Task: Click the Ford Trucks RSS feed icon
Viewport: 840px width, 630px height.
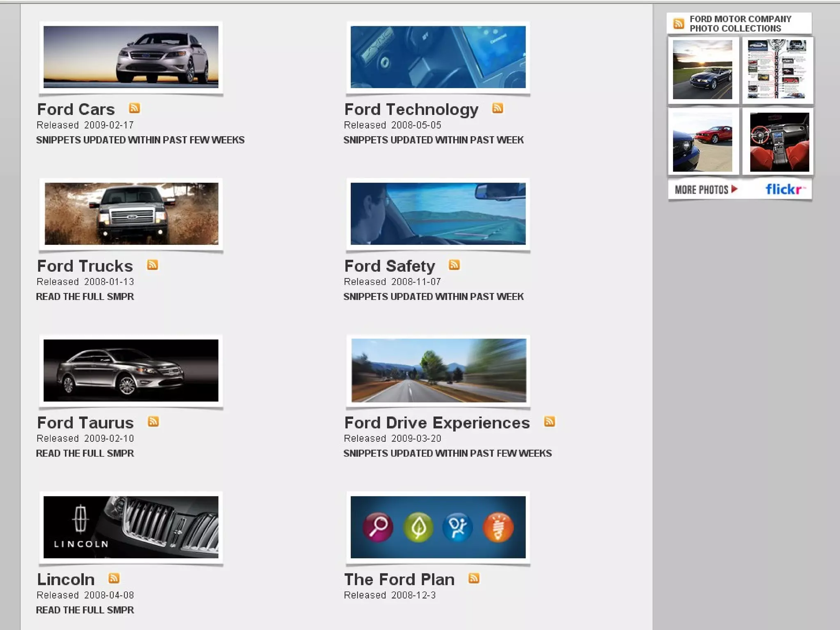Action: pyautogui.click(x=153, y=265)
